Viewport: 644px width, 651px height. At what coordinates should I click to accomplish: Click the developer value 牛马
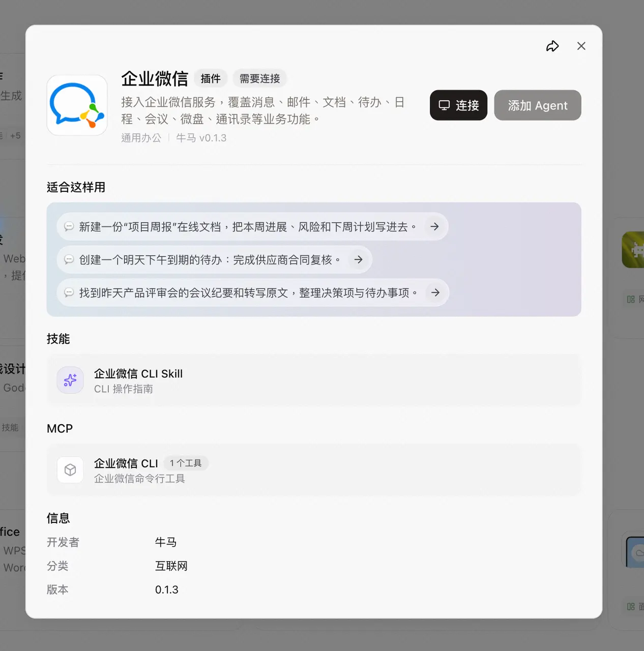166,543
